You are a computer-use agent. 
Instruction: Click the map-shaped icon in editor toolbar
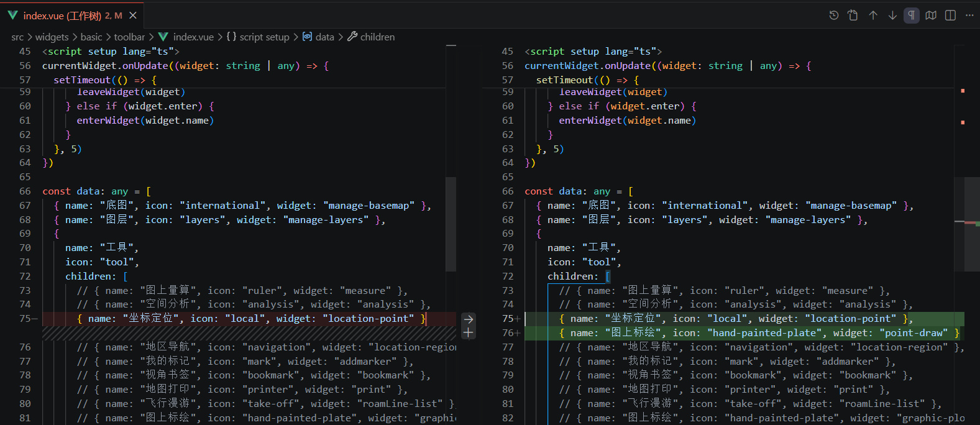[931, 16]
